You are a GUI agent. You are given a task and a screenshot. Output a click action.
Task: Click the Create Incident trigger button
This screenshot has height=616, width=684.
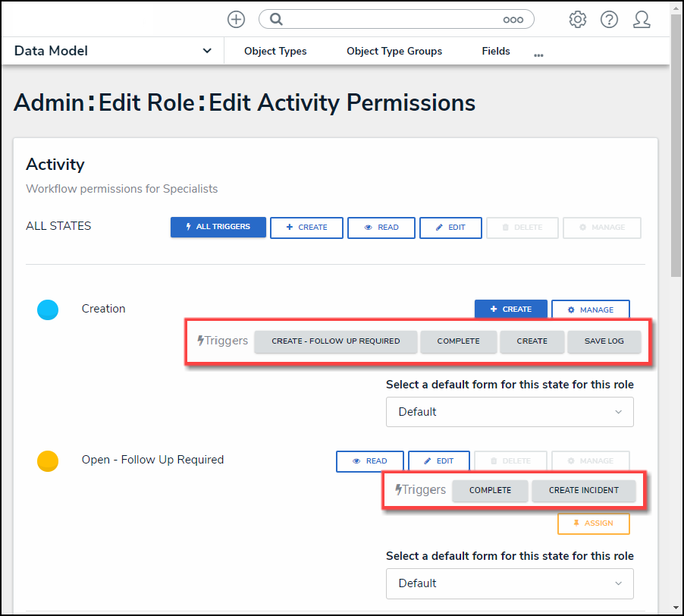tap(583, 490)
